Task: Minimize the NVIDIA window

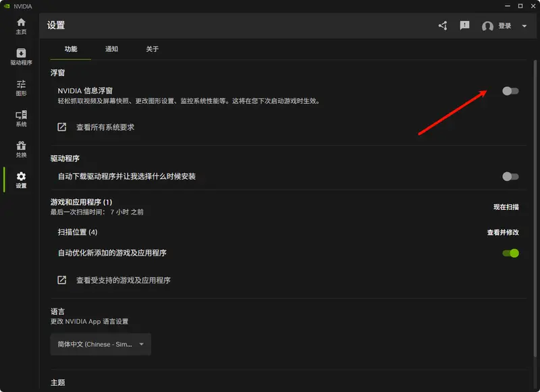Action: (x=508, y=6)
